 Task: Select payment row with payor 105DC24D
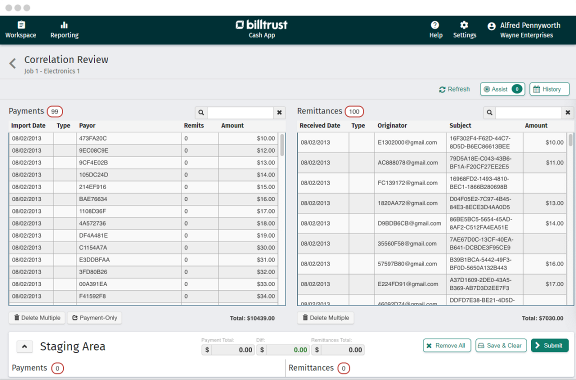pyautogui.click(x=144, y=175)
